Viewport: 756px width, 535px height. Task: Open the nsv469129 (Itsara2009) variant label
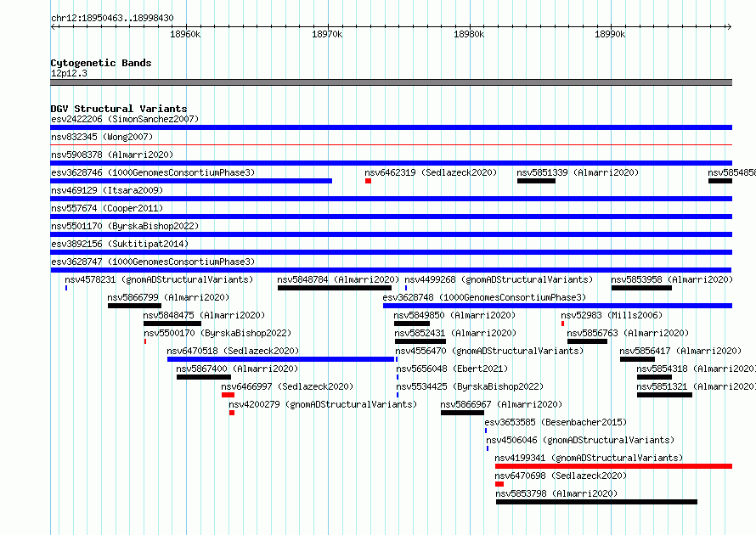[x=107, y=190]
